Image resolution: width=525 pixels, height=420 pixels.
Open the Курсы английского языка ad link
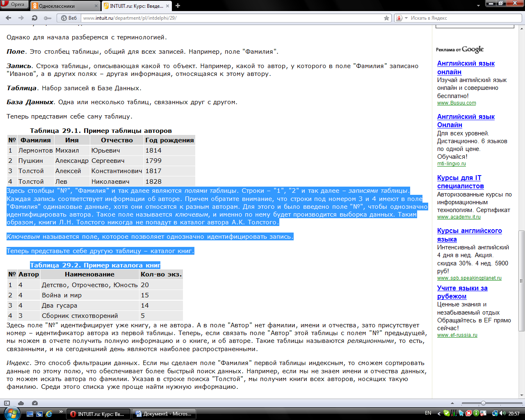pyautogui.click(x=469, y=235)
